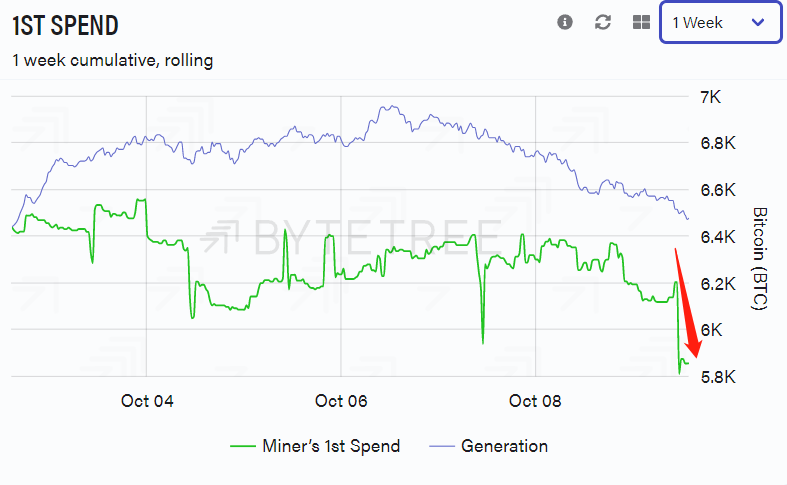Click the chevron arrow in the timeframe selector
This screenshot has width=787, height=485.
758,23
